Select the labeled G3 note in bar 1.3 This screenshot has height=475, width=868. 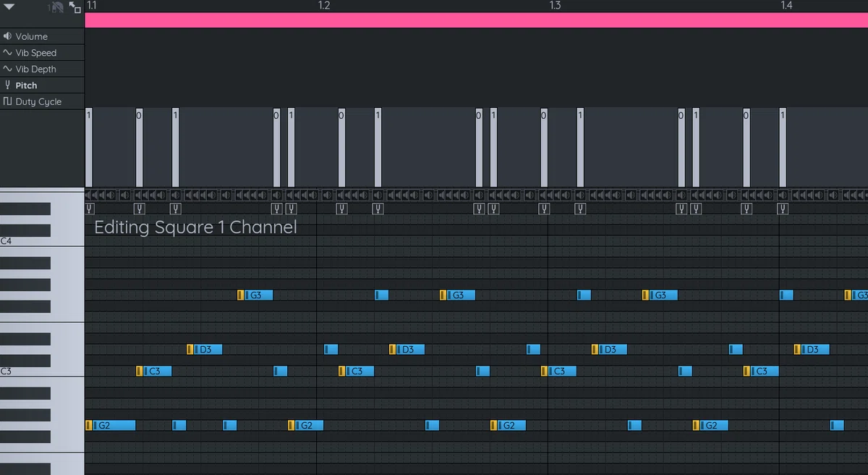click(660, 295)
